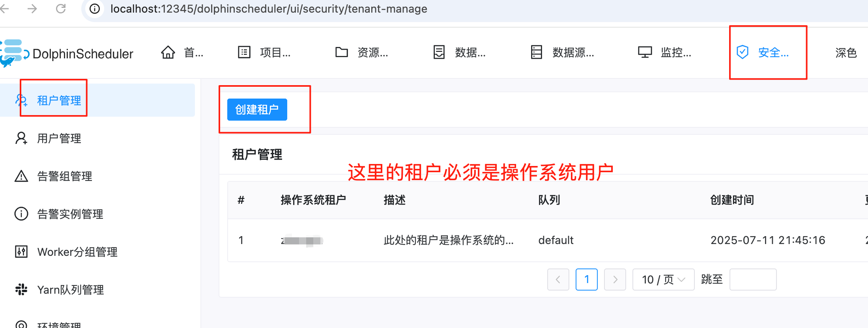This screenshot has width=868, height=328.
Task: Toggle the 深色 dark theme option
Action: coord(846,52)
